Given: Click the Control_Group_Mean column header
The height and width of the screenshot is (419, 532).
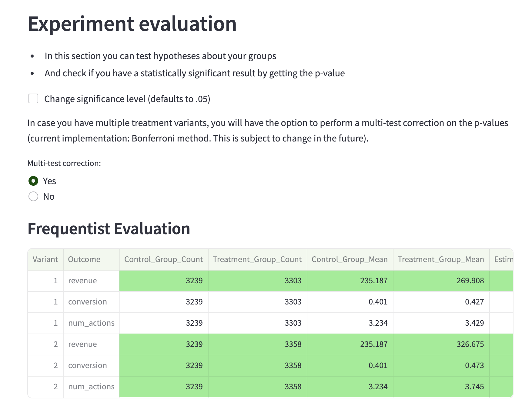Looking at the screenshot, I should [350, 259].
